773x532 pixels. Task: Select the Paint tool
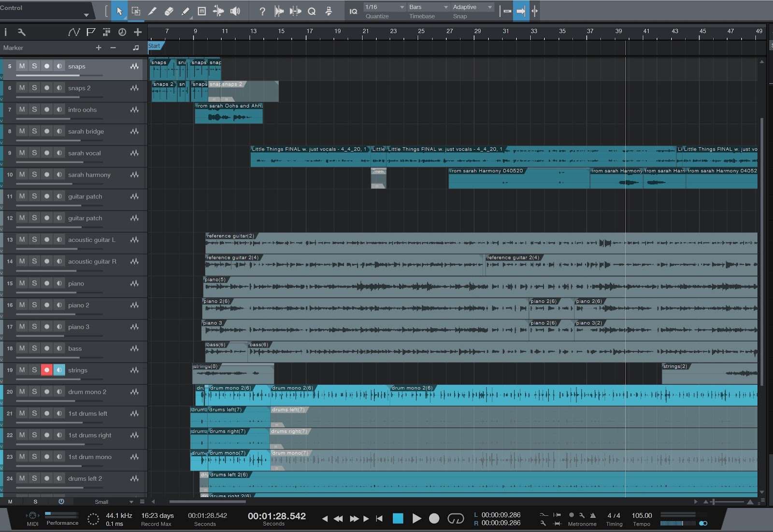click(x=185, y=11)
